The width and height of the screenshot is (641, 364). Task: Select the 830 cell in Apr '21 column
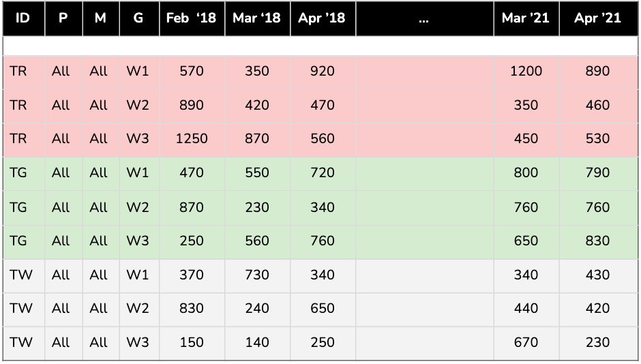[x=597, y=241]
